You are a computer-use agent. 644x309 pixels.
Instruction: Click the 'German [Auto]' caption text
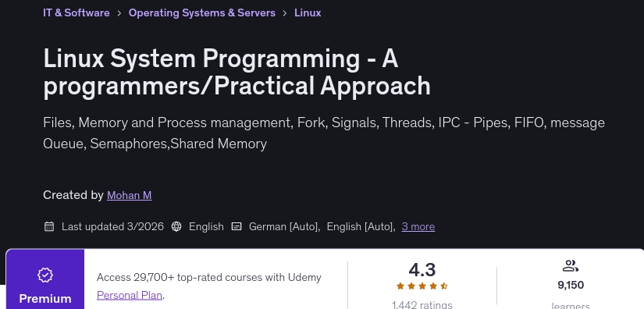coord(284,226)
